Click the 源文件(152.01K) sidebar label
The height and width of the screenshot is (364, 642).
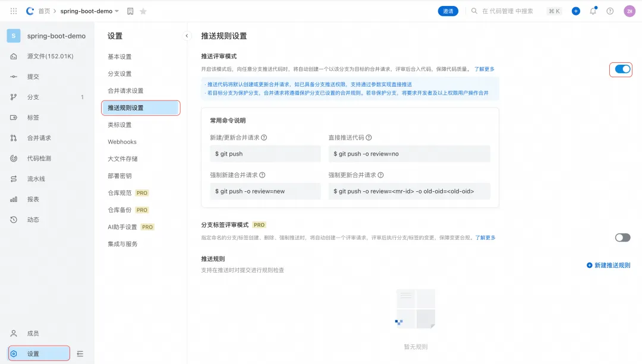pyautogui.click(x=51, y=56)
